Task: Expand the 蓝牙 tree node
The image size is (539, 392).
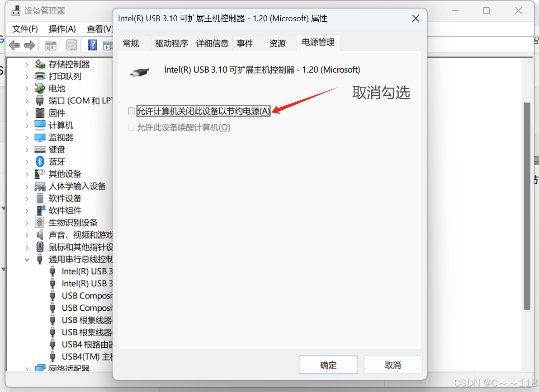Action: [27, 162]
